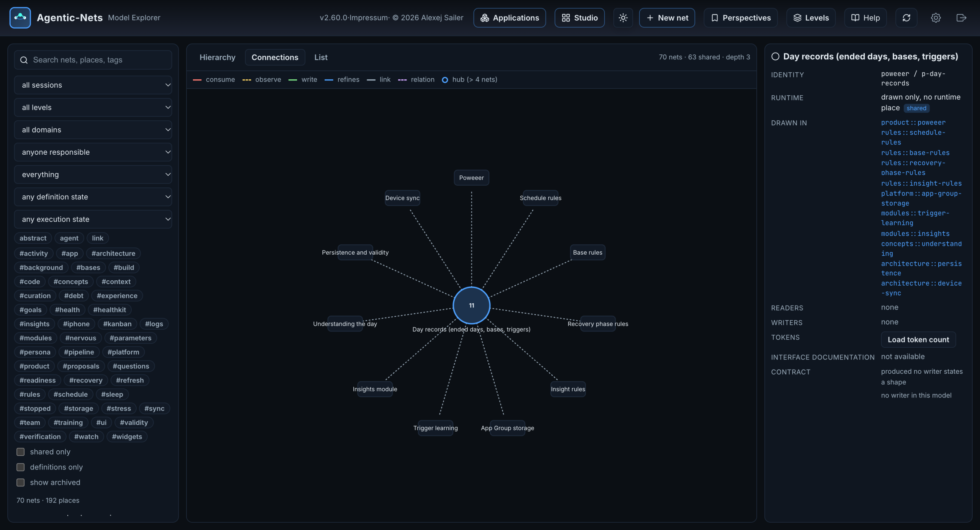Check the definitions only option
The image size is (980, 530).
tap(21, 467)
